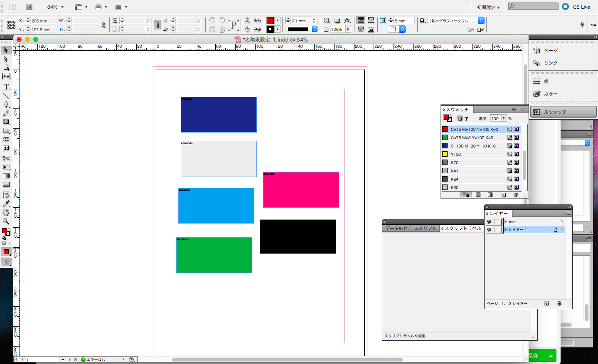This screenshot has width=598, height=364.
Task: Open the fx effects menu
Action: click(347, 20)
